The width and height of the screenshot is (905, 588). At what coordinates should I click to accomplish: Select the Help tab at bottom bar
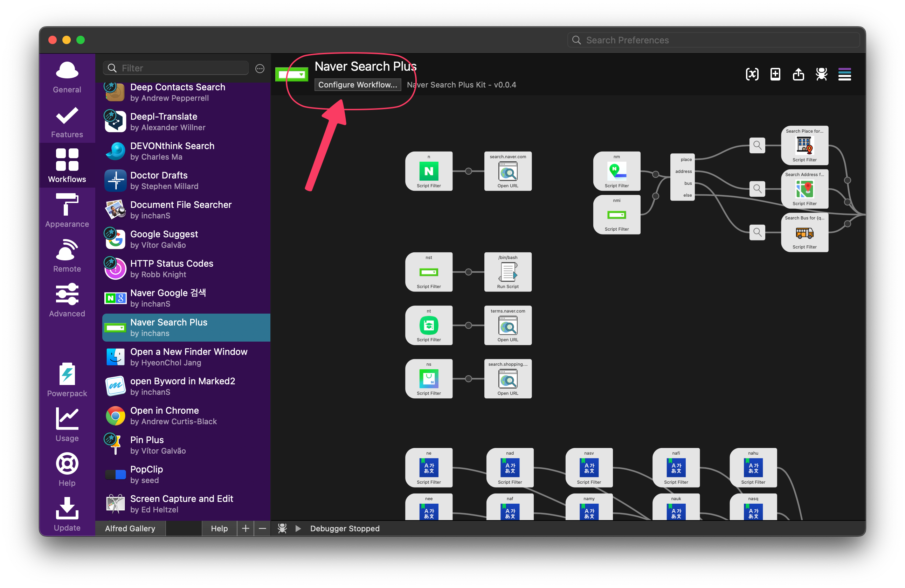218,527
